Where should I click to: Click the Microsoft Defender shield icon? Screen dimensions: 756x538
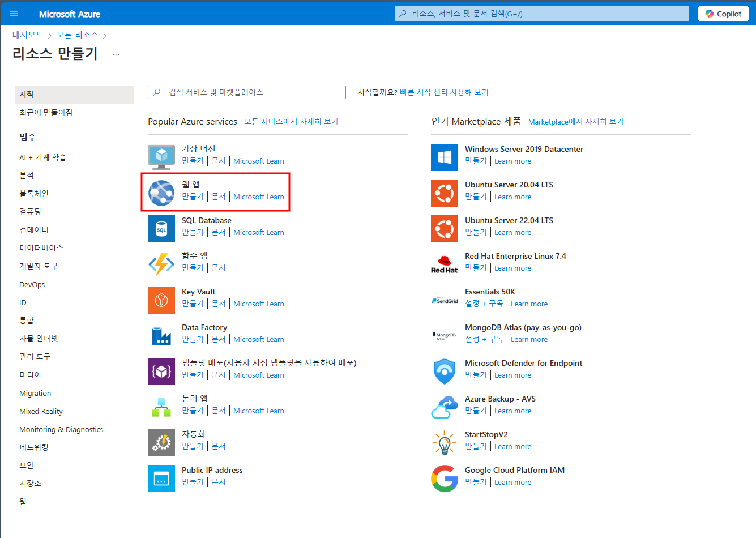(445, 371)
